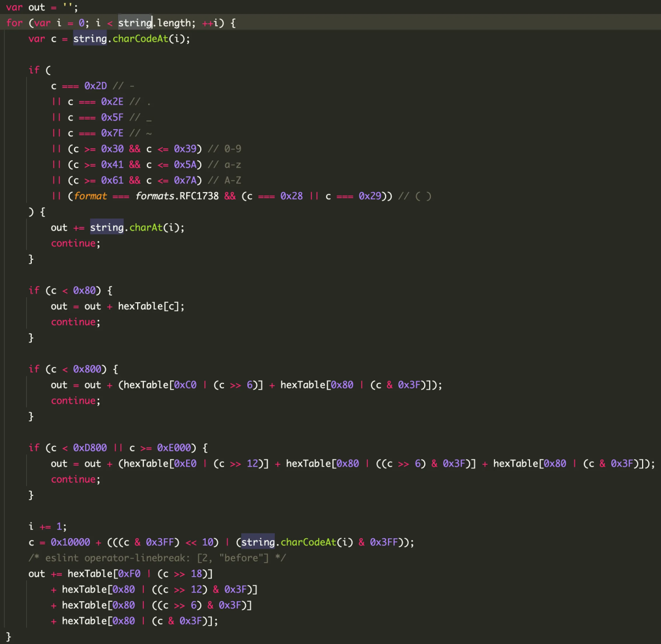Select the hex value 0x2E
661x644 pixels.
[112, 102]
